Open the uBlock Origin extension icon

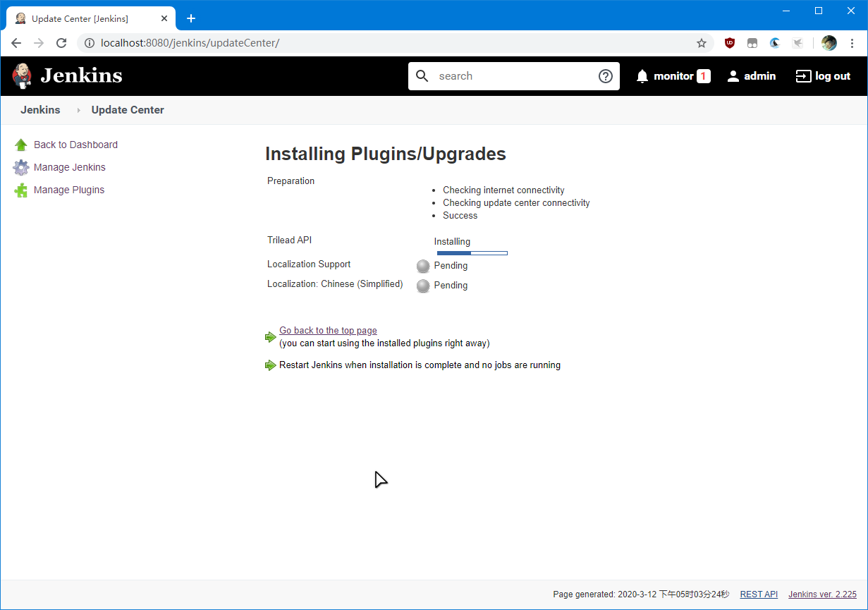pyautogui.click(x=730, y=43)
